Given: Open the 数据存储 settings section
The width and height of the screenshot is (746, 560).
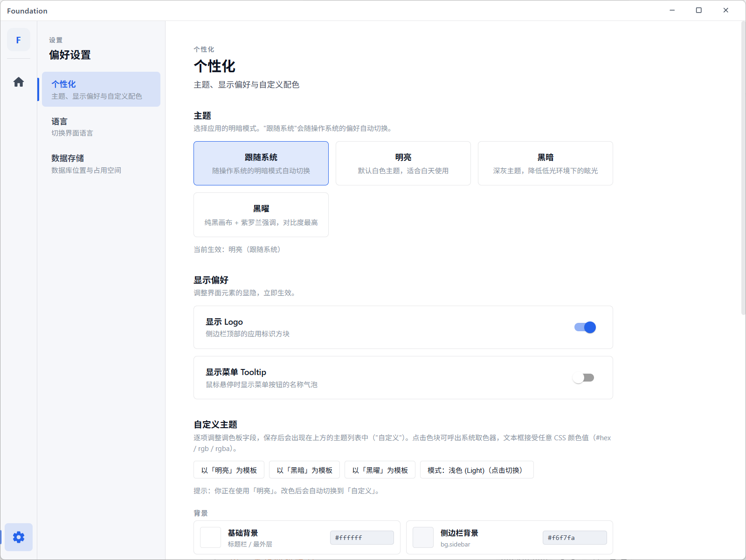Looking at the screenshot, I should [x=101, y=164].
